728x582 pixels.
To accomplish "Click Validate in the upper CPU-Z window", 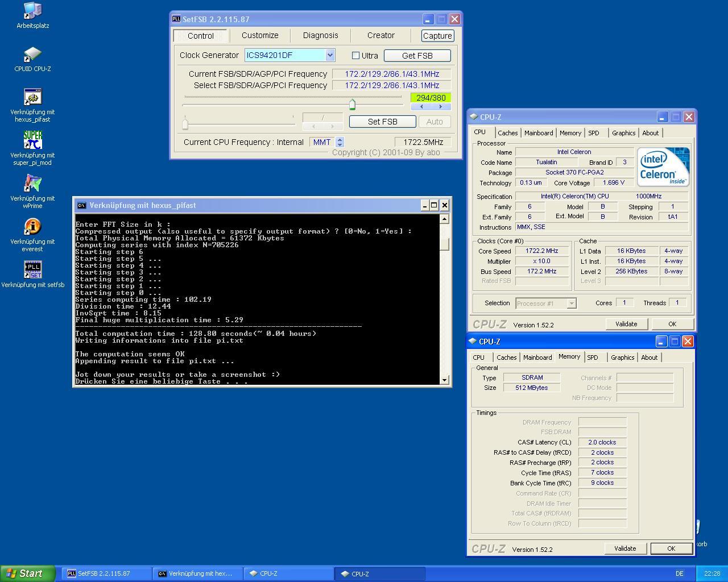I will tap(626, 324).
